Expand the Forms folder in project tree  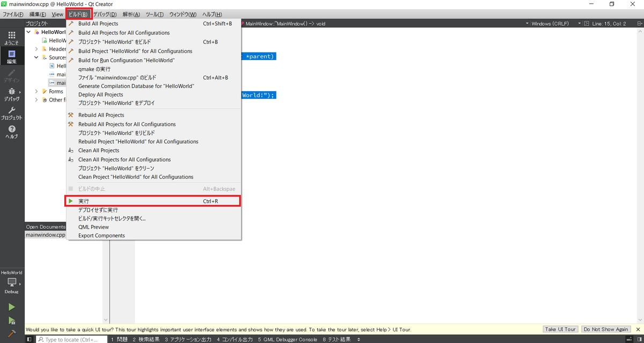tap(36, 91)
